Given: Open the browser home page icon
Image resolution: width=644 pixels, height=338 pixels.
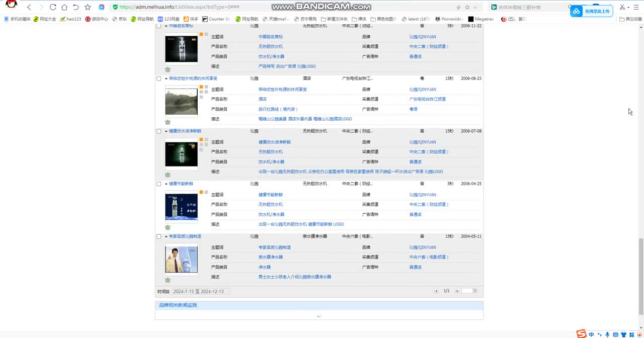Looking at the screenshot, I should tap(64, 7).
